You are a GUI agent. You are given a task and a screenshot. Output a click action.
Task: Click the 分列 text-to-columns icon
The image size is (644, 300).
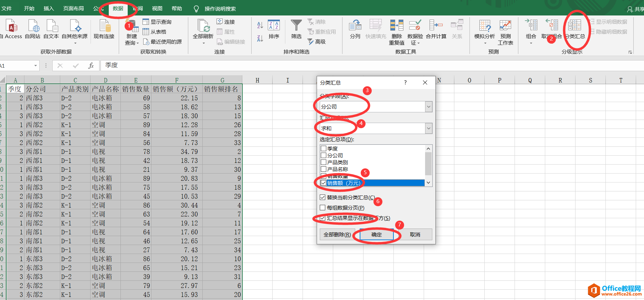[x=355, y=25]
